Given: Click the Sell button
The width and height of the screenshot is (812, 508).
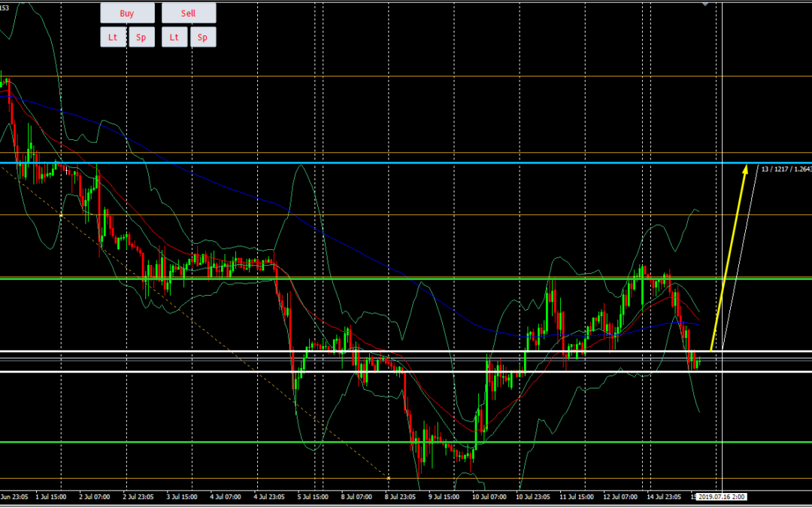Looking at the screenshot, I should 188,14.
